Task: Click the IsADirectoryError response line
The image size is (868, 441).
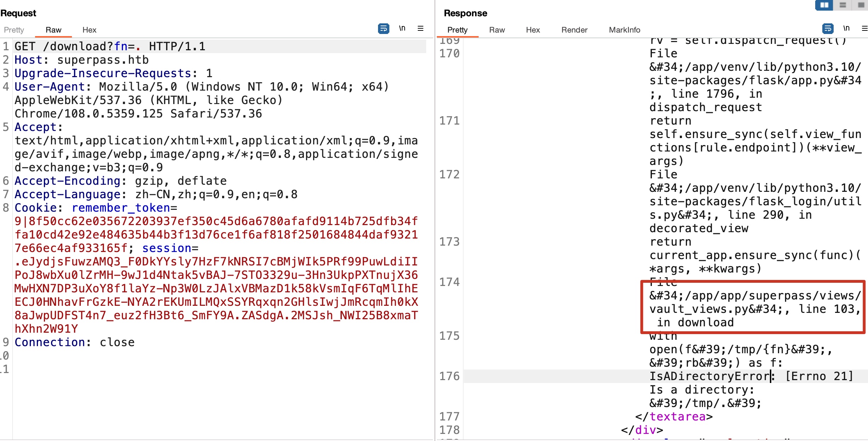Action: pos(709,376)
